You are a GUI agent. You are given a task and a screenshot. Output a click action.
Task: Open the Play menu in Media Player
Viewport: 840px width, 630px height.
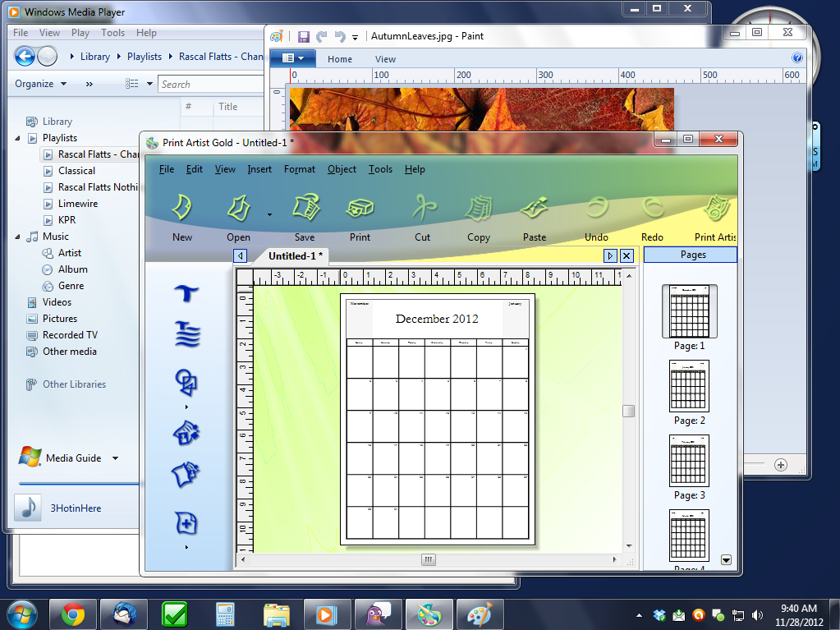point(80,33)
